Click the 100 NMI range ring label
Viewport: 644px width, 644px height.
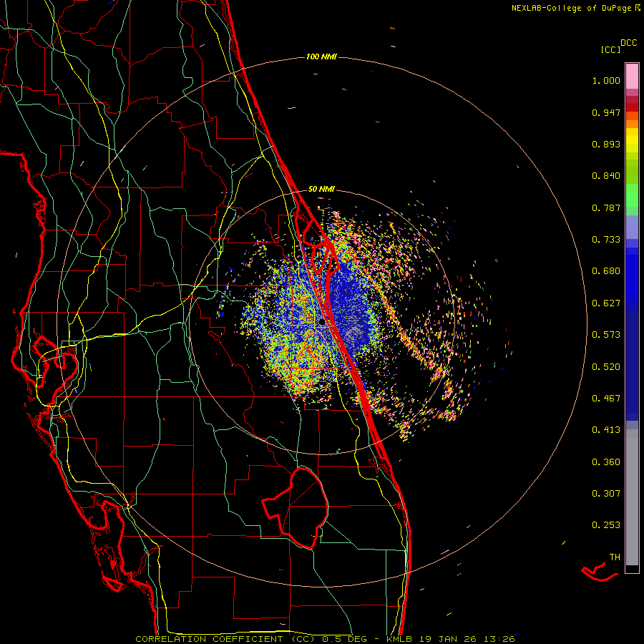(321, 57)
